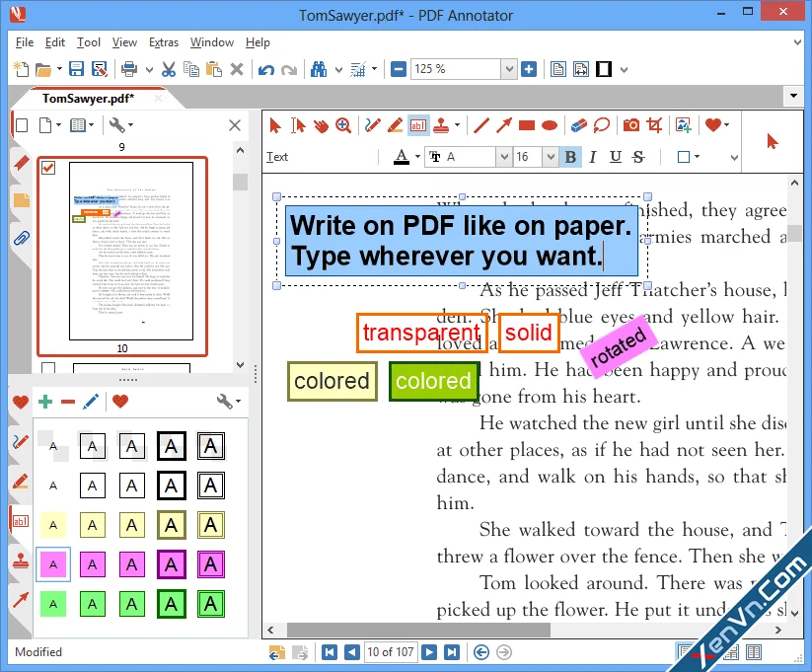This screenshot has width=812, height=672.
Task: Open the zoom level 125 % dropdown
Action: (508, 69)
